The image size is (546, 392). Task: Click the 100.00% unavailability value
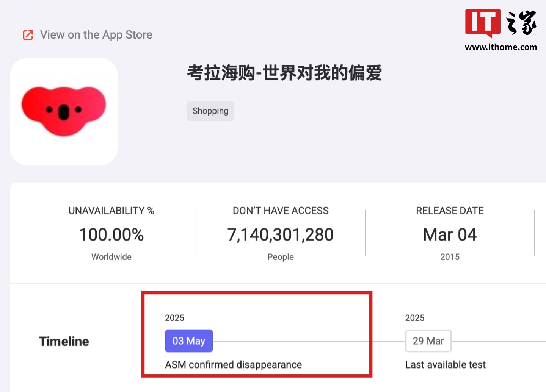click(111, 235)
